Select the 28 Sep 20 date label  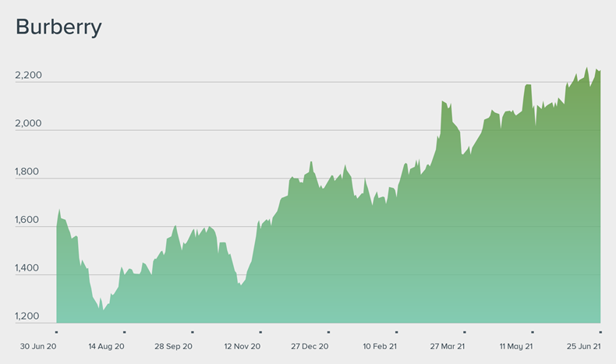click(173, 345)
